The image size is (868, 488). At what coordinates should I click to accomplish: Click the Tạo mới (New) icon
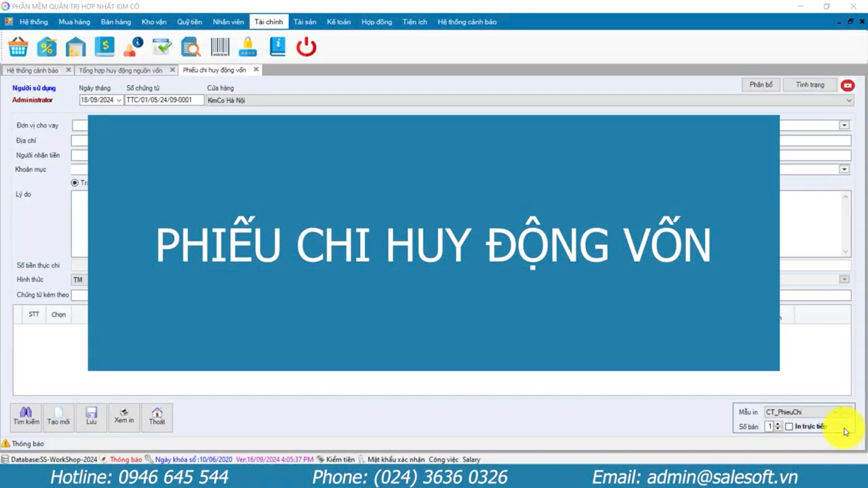[x=58, y=416]
